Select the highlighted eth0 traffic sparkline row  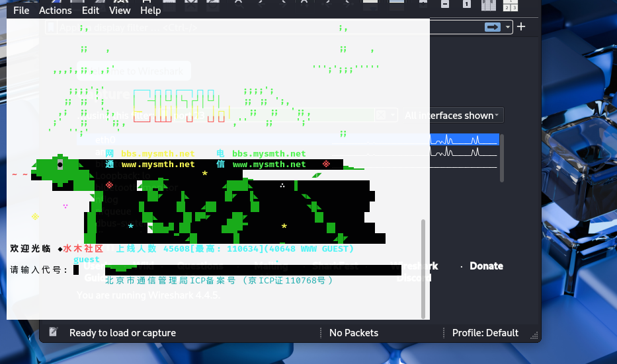(x=464, y=139)
